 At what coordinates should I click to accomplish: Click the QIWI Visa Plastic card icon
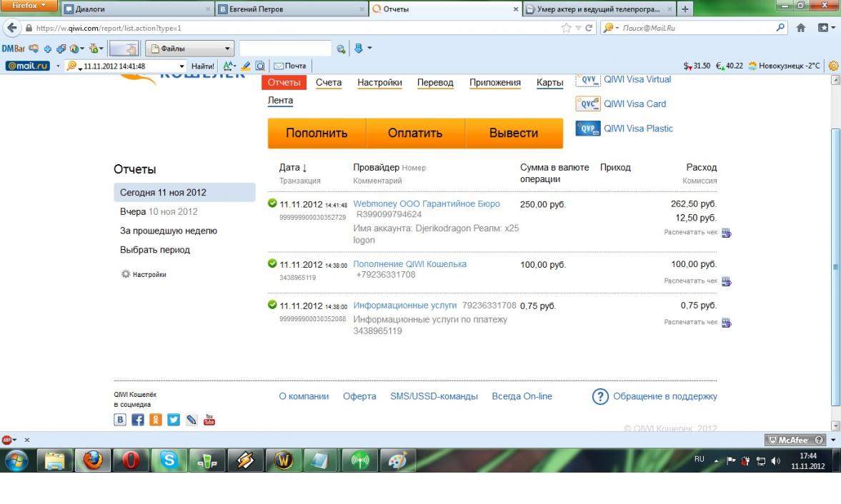(x=587, y=128)
